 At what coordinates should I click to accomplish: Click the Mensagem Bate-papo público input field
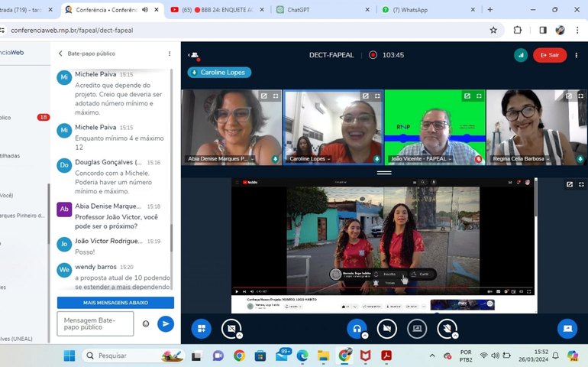tap(95, 323)
